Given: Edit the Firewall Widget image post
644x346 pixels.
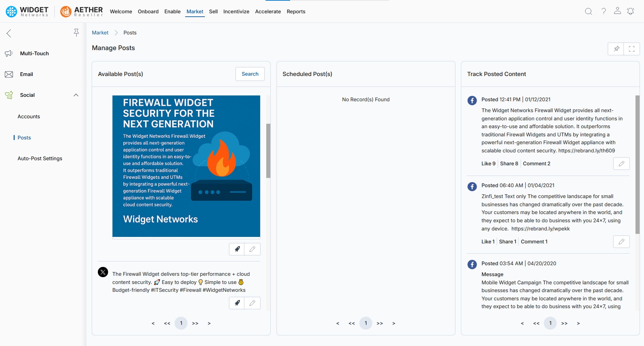Looking at the screenshot, I should click(252, 249).
